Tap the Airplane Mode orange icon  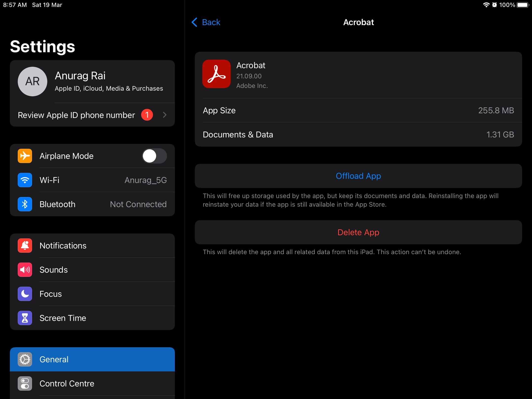tap(25, 156)
